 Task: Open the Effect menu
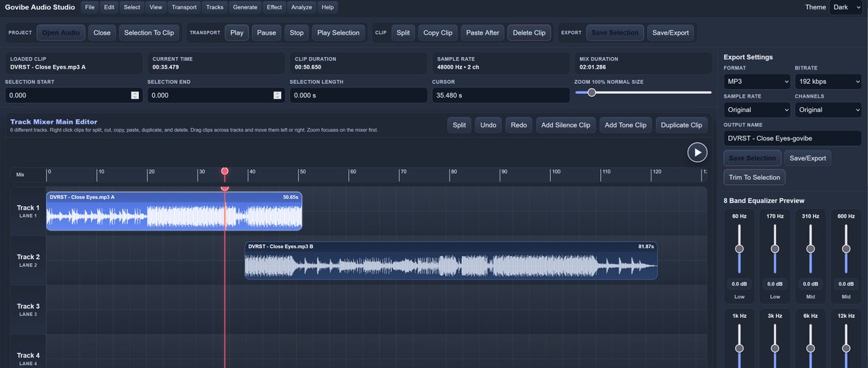tap(274, 7)
